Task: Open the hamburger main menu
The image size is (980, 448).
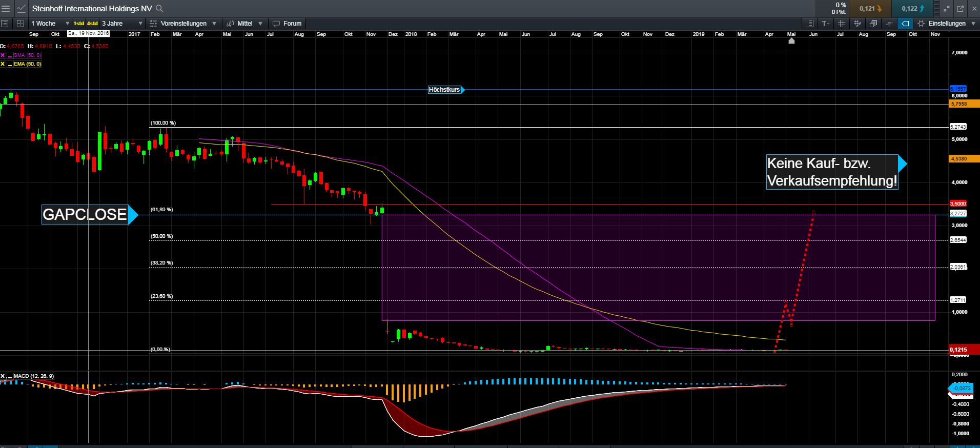Action: (x=6, y=9)
